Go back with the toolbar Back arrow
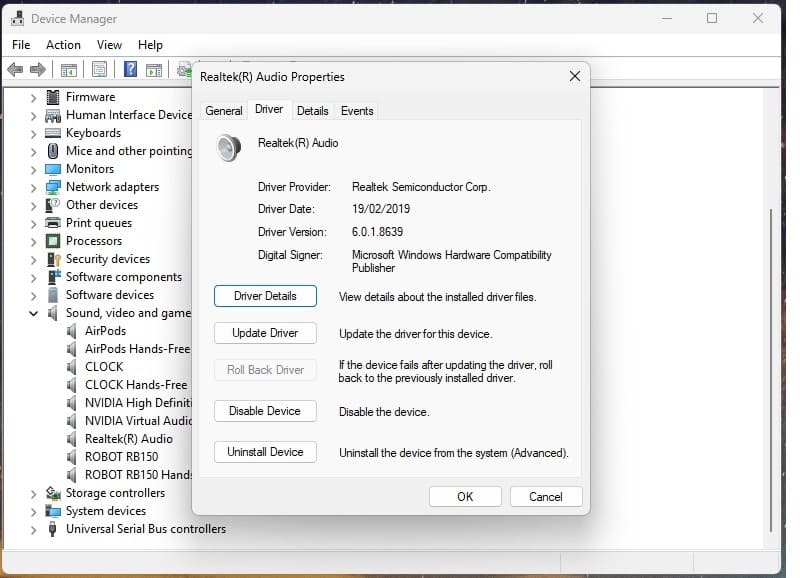 (x=15, y=69)
